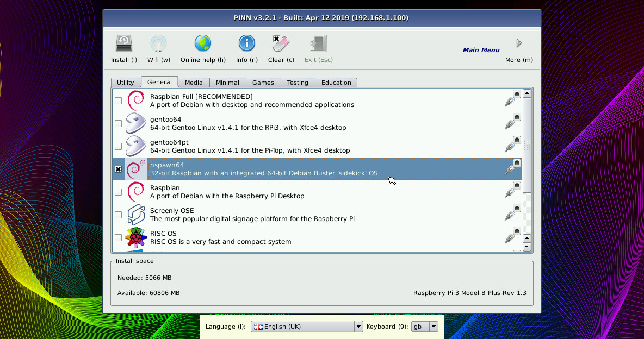Viewport: 644px width, 339px height.
Task: Select the gentoo64 row title
Action: click(x=165, y=120)
